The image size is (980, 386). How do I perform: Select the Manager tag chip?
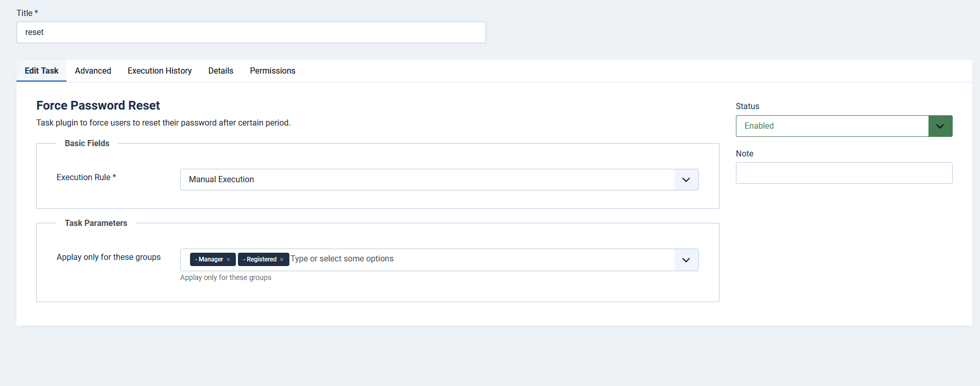coord(211,259)
